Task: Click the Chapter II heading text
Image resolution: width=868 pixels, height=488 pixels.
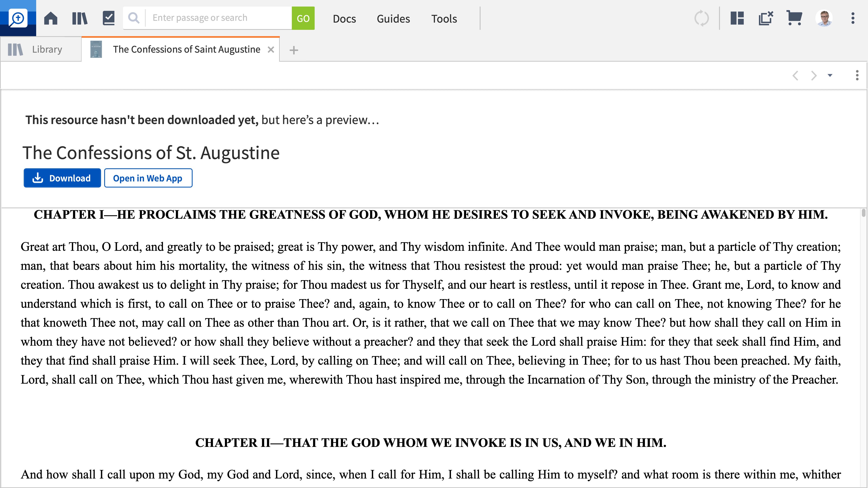Action: [x=431, y=443]
